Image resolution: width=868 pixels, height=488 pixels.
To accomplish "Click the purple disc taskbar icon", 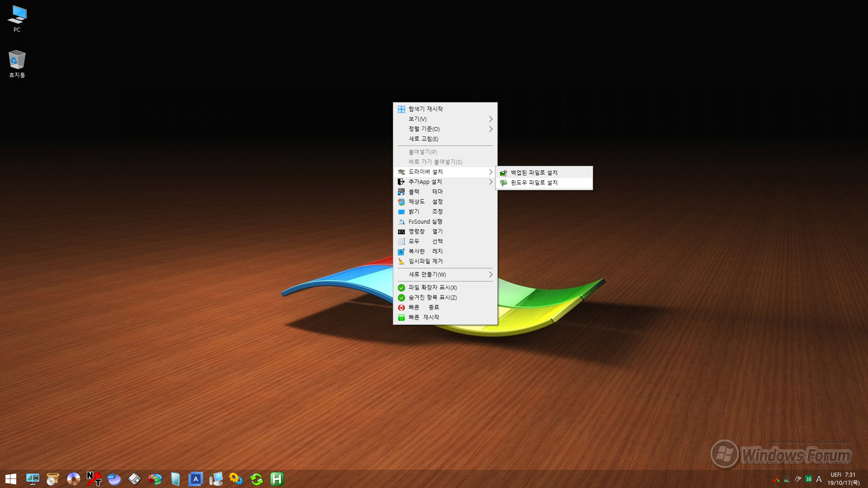I will click(73, 479).
